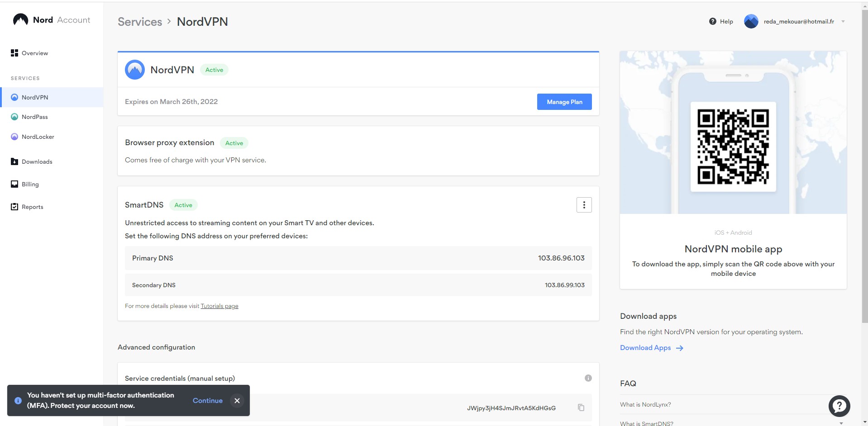This screenshot has height=426, width=868.
Task: Open the Overview page
Action: coord(34,53)
